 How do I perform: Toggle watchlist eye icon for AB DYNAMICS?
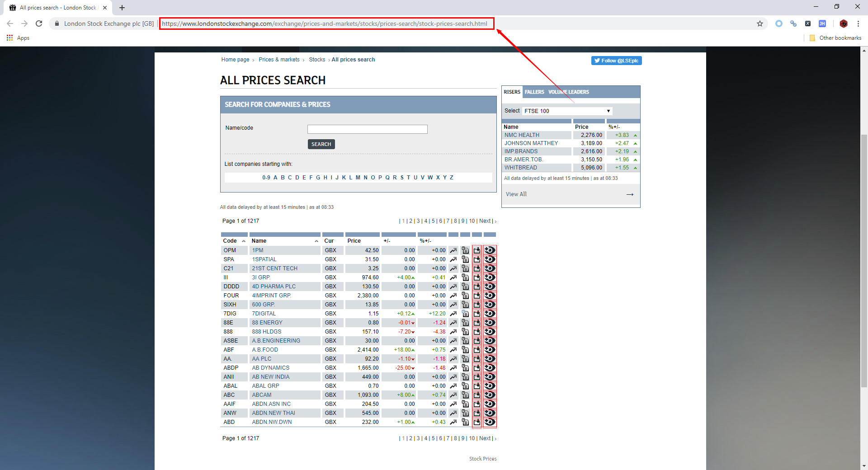(490, 368)
